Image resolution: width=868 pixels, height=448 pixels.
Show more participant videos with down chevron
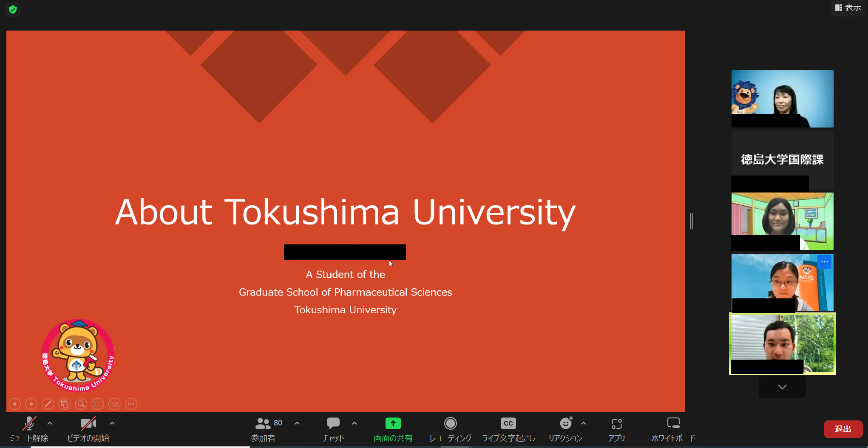pos(782,387)
